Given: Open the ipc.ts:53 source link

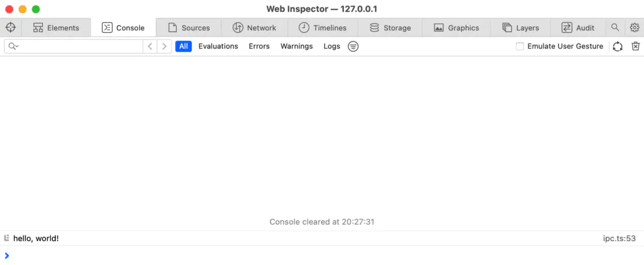Looking at the screenshot, I should [x=619, y=239].
